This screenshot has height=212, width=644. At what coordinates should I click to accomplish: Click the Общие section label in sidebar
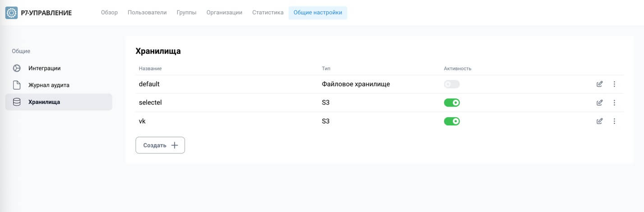tap(21, 51)
